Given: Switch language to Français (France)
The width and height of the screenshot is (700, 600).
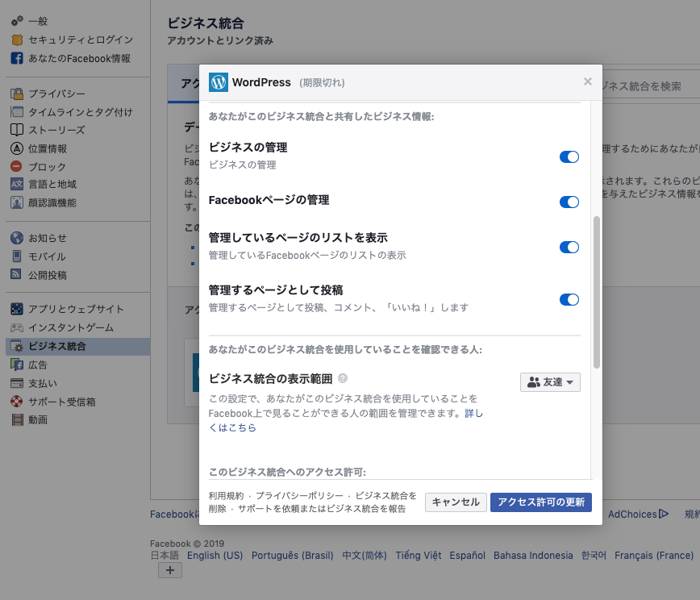Looking at the screenshot, I should coord(654,556).
